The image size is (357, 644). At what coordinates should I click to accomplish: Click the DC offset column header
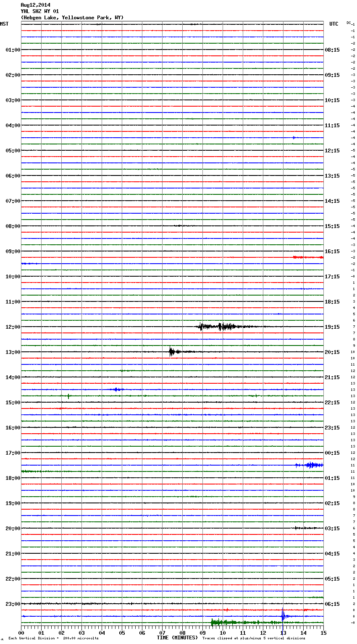[x=349, y=23]
